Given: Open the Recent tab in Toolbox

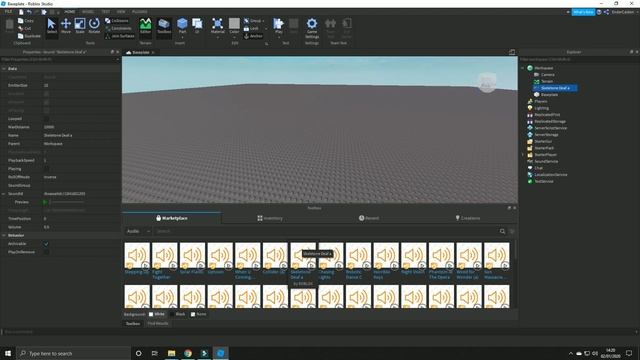Looking at the screenshot, I should pyautogui.click(x=369, y=218).
